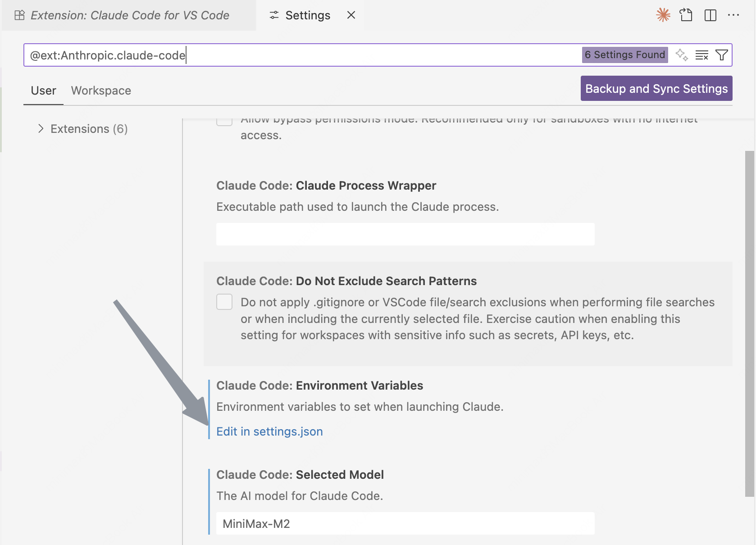Select the User settings scope tab

43,91
